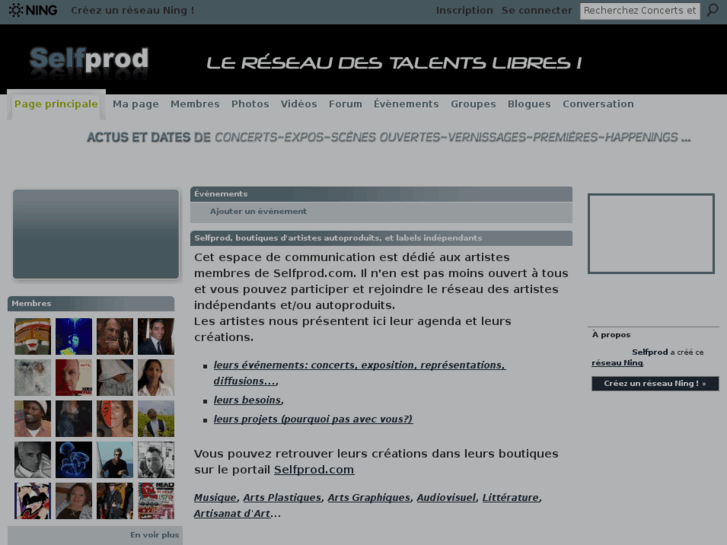Open member thumbnail with cartoon red lips art
Screen dimensions: 727x545
pyautogui.click(x=32, y=501)
